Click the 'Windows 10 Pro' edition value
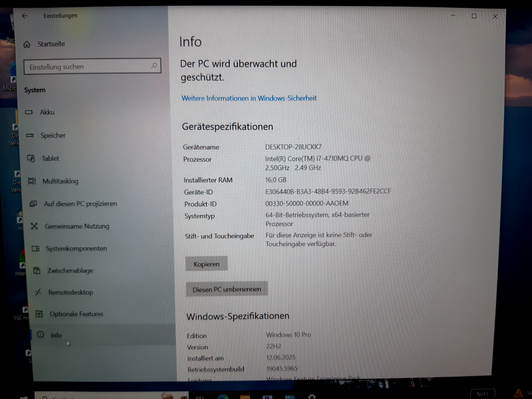 [289, 334]
